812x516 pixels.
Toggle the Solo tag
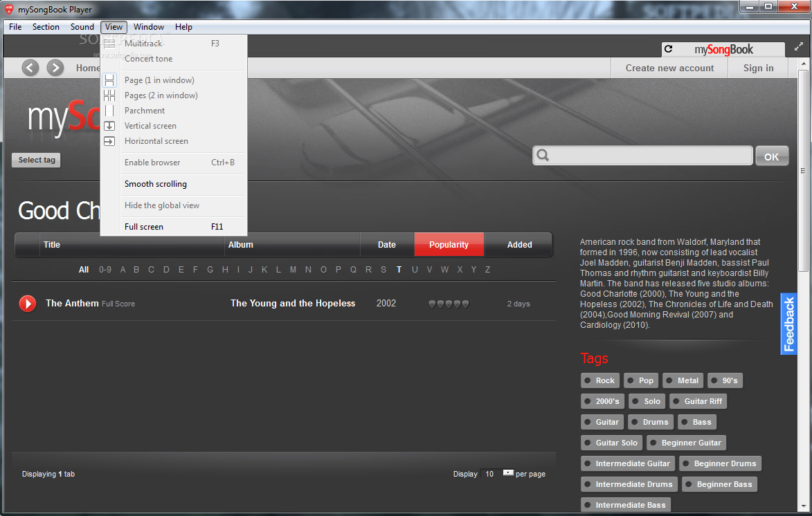pos(647,401)
